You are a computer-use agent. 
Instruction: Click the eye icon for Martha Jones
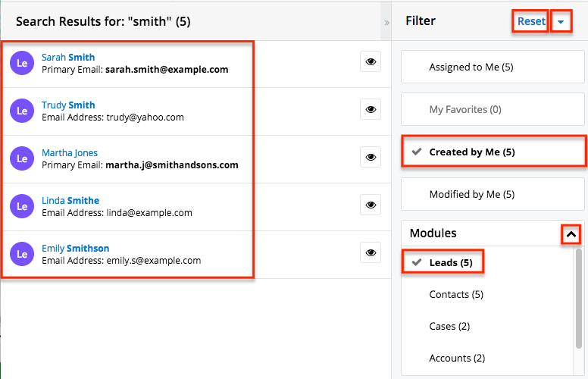(x=370, y=158)
